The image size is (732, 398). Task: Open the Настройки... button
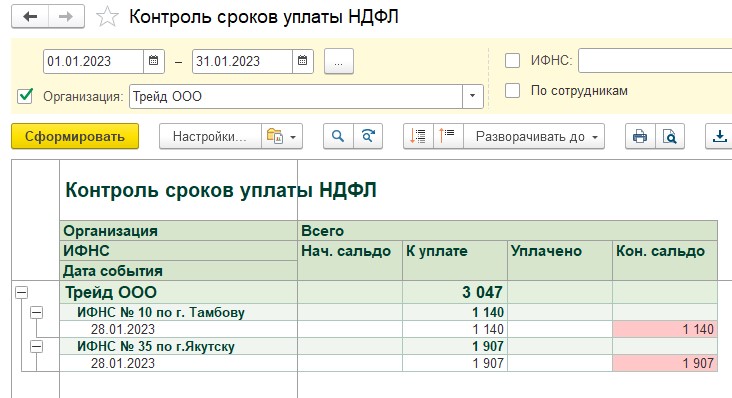coord(210,136)
